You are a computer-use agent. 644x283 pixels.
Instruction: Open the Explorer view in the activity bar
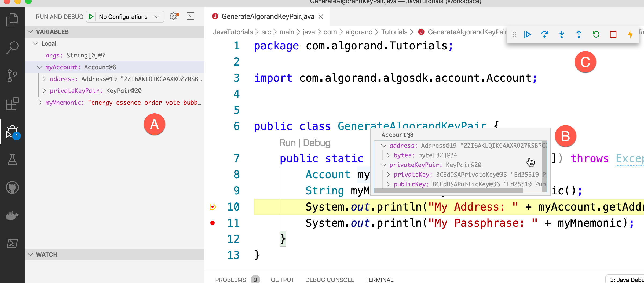12,19
